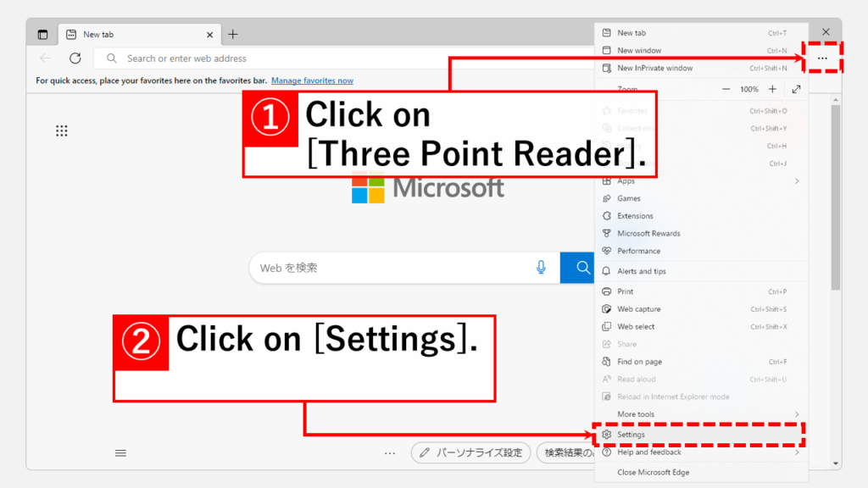Open Settings from the menu

[701, 435]
